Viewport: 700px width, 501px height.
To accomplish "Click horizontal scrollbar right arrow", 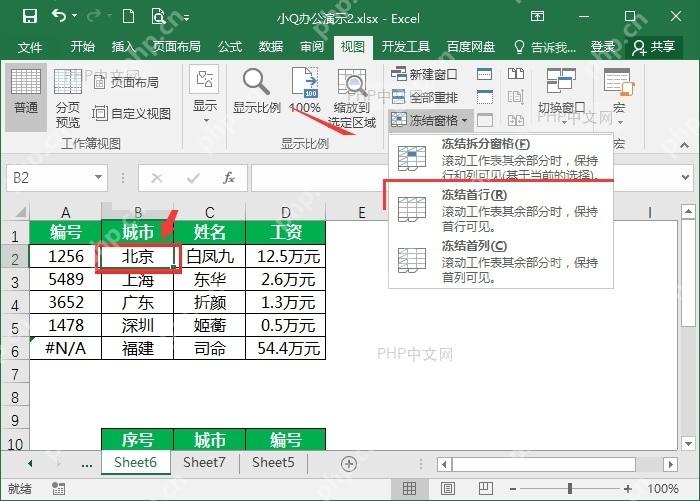I will [x=671, y=464].
